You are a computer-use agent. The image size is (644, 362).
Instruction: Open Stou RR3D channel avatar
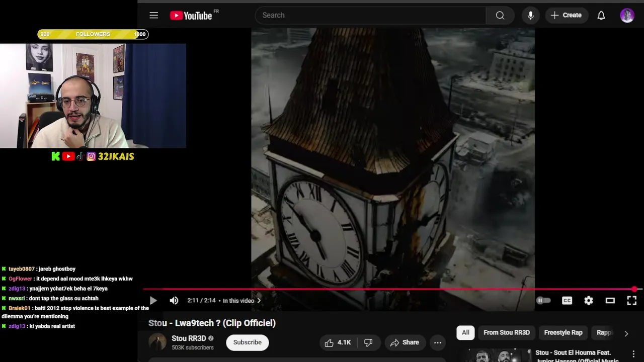pos(157,342)
